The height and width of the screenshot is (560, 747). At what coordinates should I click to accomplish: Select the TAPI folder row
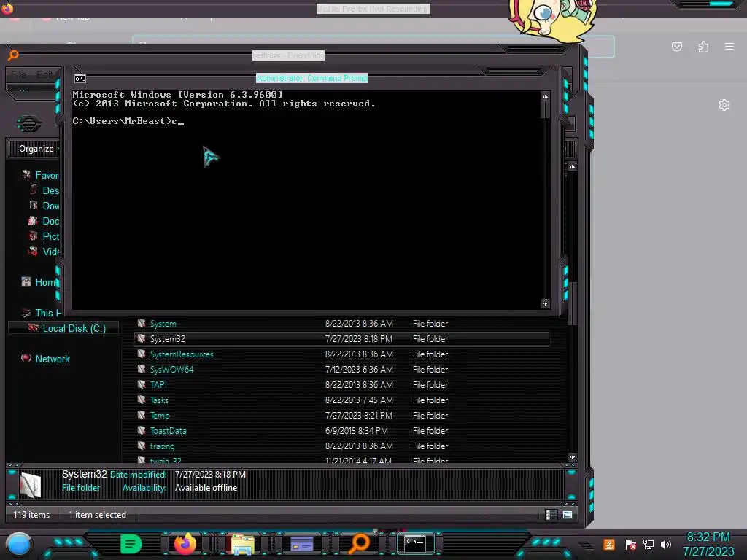342,385
